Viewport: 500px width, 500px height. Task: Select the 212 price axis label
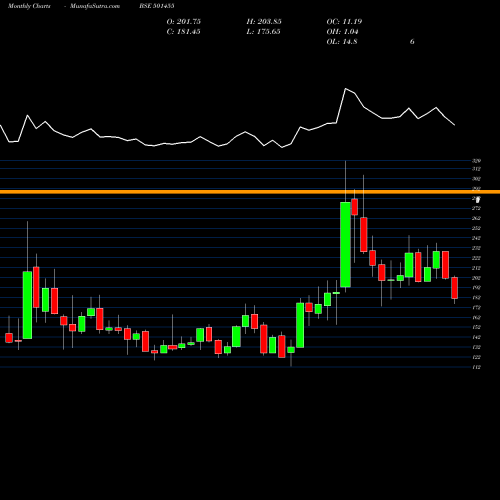pos(476,268)
